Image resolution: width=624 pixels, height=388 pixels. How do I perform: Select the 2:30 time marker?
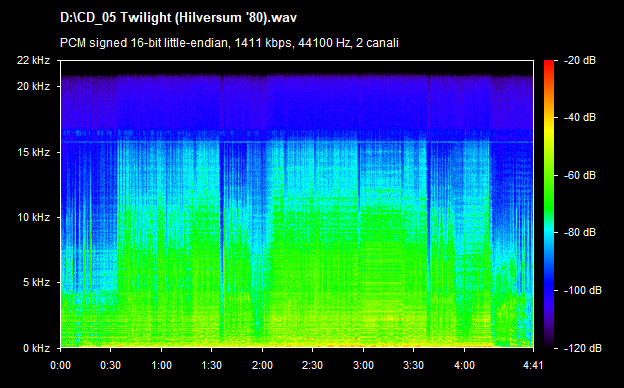[313, 365]
